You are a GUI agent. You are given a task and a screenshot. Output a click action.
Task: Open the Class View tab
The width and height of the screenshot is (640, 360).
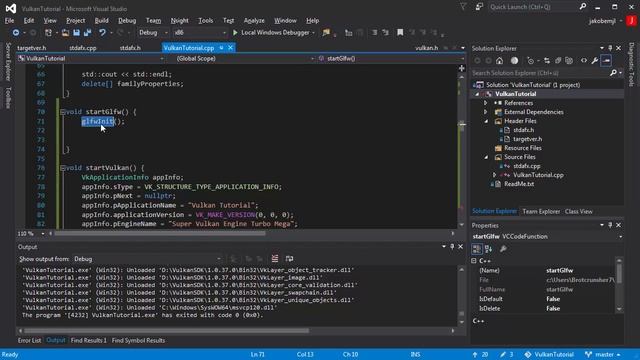point(579,211)
